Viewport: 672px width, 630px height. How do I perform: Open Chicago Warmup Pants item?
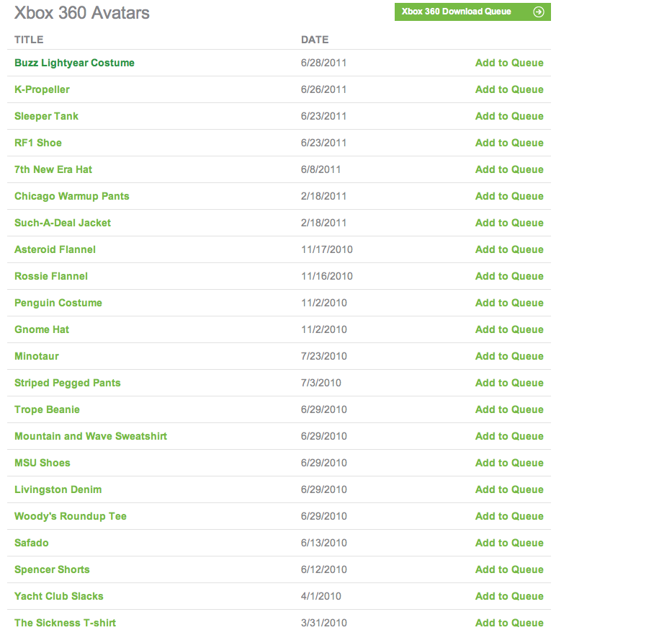(x=71, y=196)
